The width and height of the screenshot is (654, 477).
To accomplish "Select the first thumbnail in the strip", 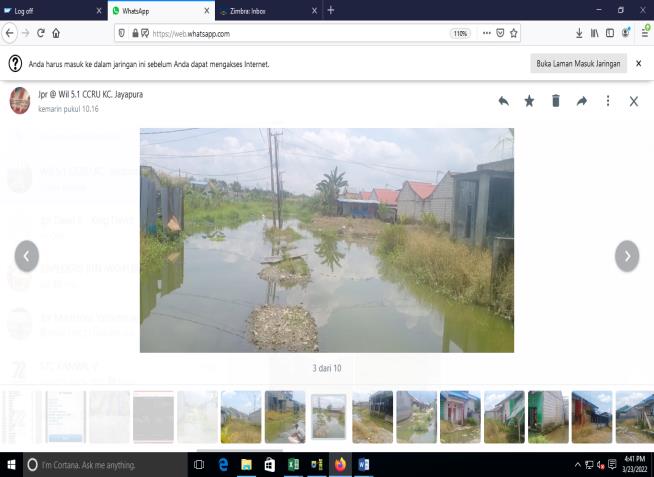I will [21, 416].
